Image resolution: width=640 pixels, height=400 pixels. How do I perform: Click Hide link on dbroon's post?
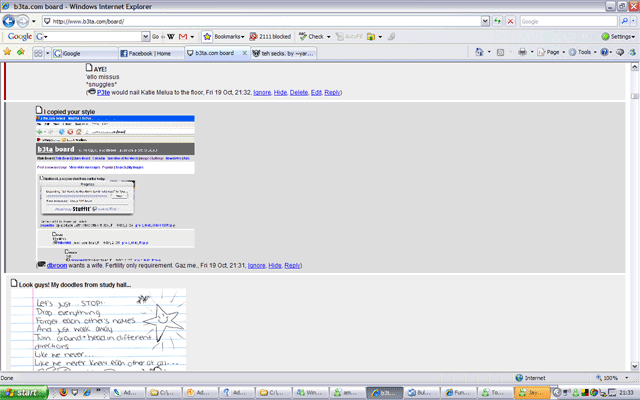click(275, 265)
